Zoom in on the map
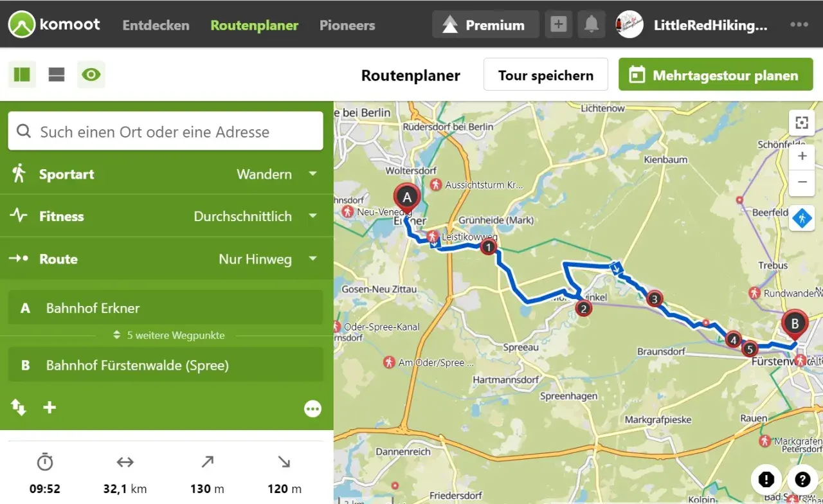The height and width of the screenshot is (504, 823). pyautogui.click(x=802, y=156)
